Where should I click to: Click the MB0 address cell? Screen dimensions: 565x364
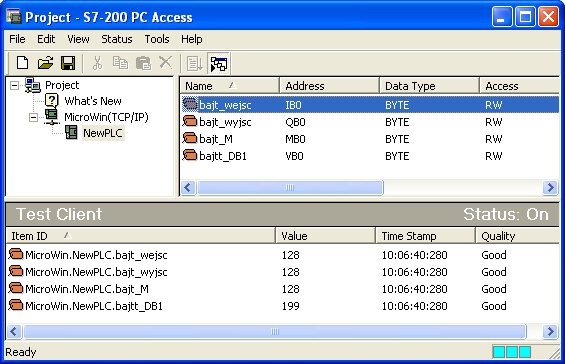(x=295, y=139)
